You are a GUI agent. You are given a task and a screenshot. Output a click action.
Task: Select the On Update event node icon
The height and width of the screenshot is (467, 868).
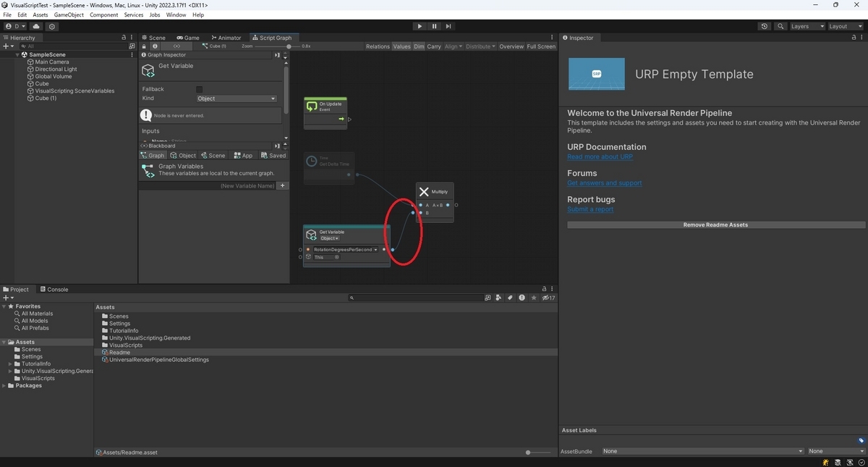tap(312, 106)
